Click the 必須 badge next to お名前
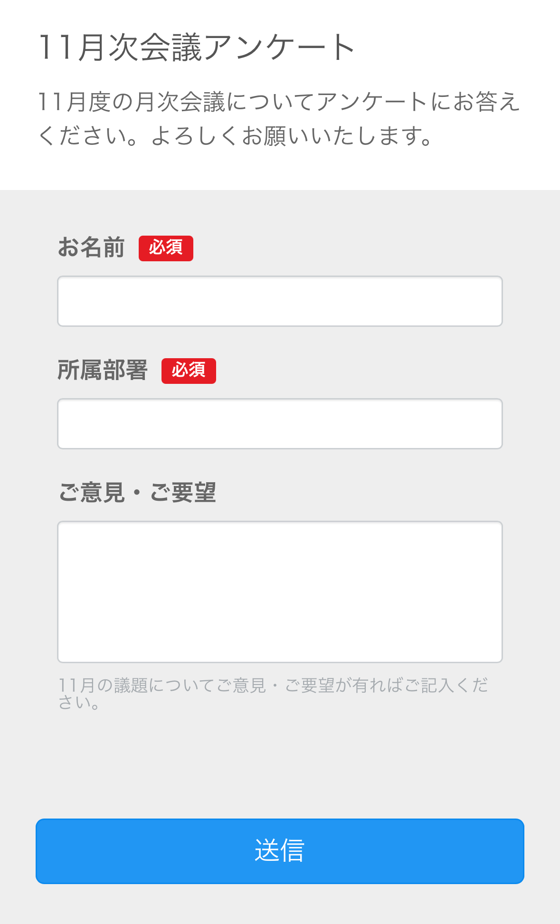 (x=166, y=248)
